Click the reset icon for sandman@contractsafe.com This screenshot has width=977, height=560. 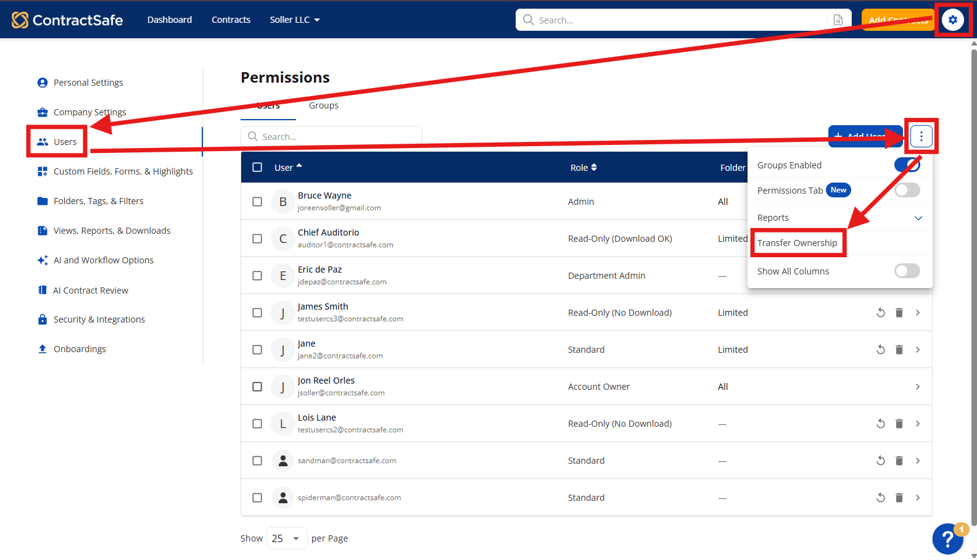[881, 461]
